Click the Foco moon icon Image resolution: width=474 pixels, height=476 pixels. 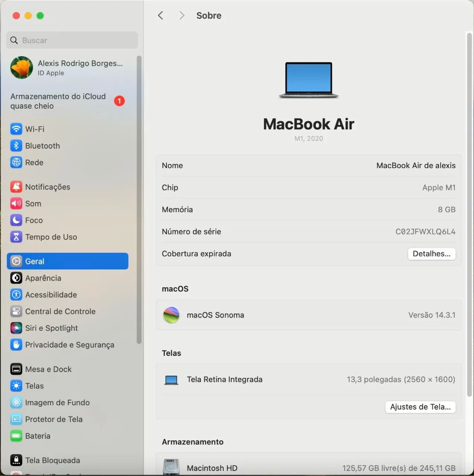[x=16, y=220]
